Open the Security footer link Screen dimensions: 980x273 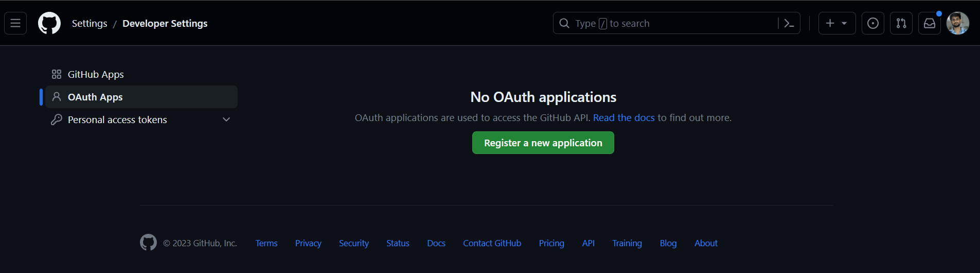[354, 243]
